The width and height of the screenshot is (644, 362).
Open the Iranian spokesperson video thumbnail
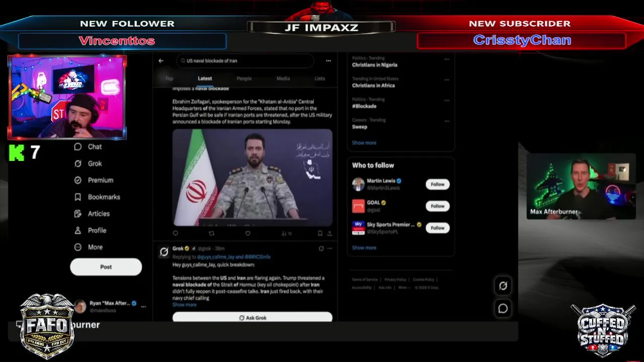coord(253,177)
